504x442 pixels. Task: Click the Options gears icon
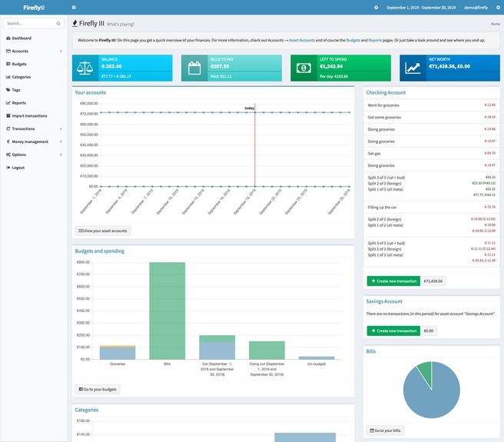pos(8,155)
